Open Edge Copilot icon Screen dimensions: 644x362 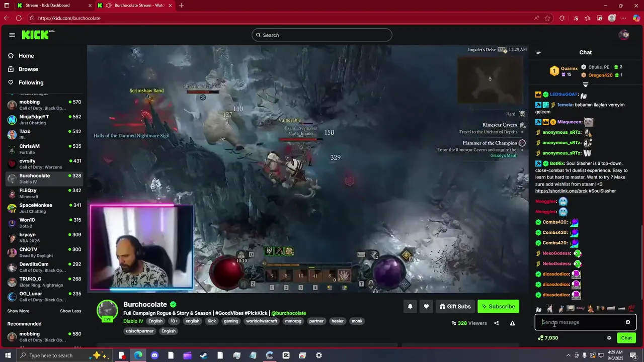click(636, 18)
